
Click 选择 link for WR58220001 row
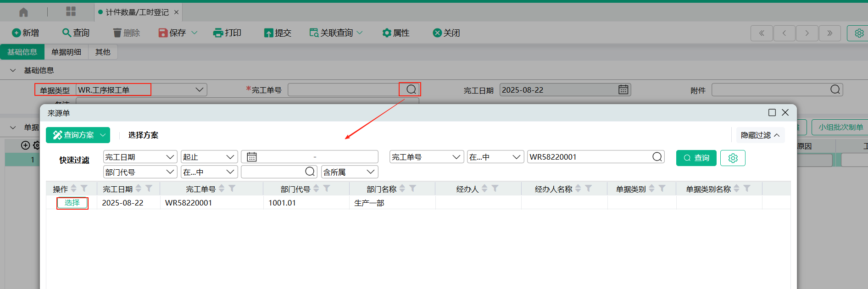(72, 203)
